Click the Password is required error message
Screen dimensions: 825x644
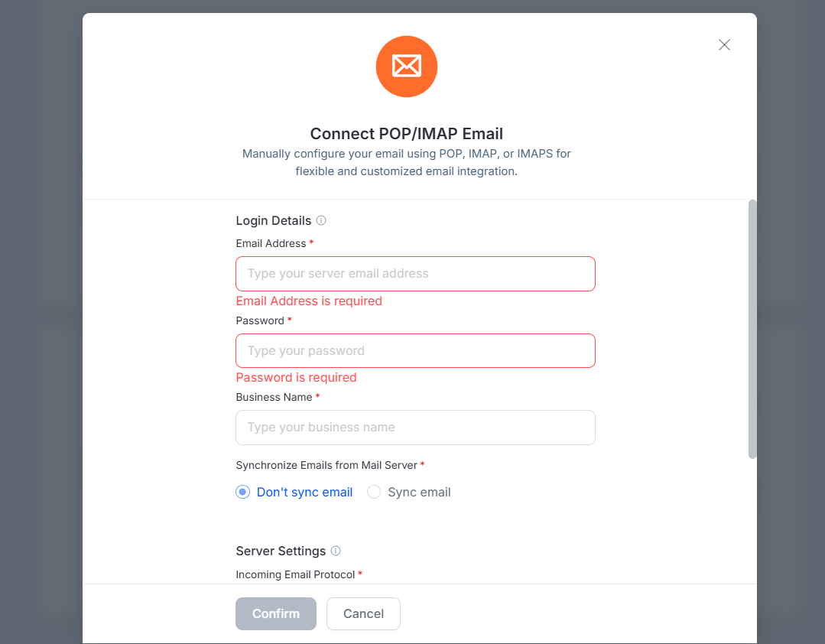pyautogui.click(x=296, y=377)
